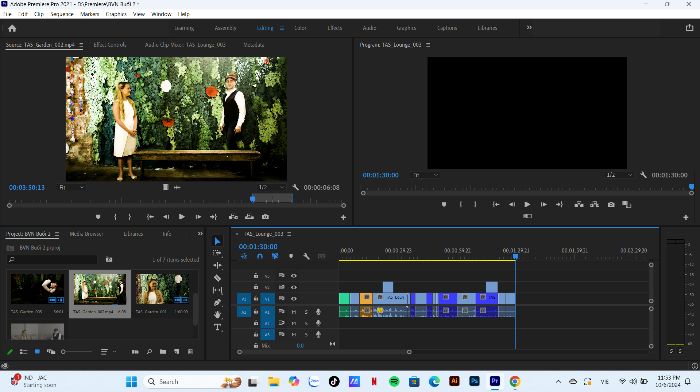Expand Project panel tabs overflow chevron
700x392 pixels.
200,234
